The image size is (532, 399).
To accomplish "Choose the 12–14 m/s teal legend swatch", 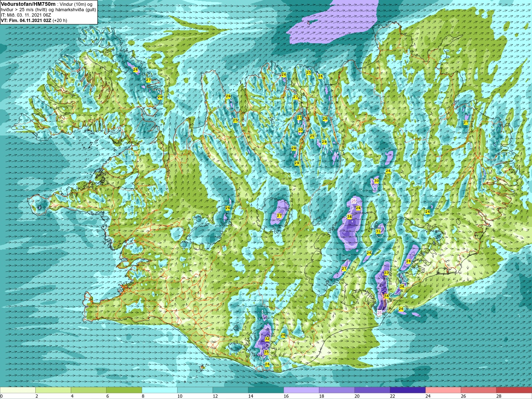I will tap(230, 390).
